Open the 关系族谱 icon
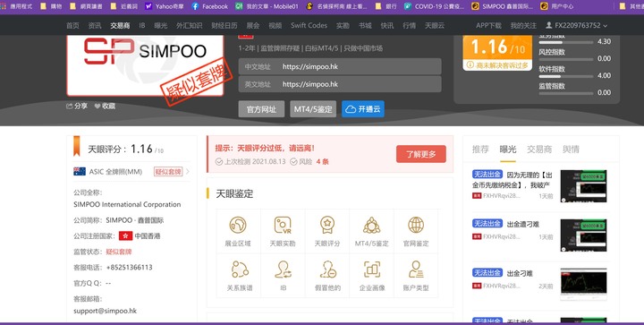The height and width of the screenshot is (325, 644). tap(240, 269)
